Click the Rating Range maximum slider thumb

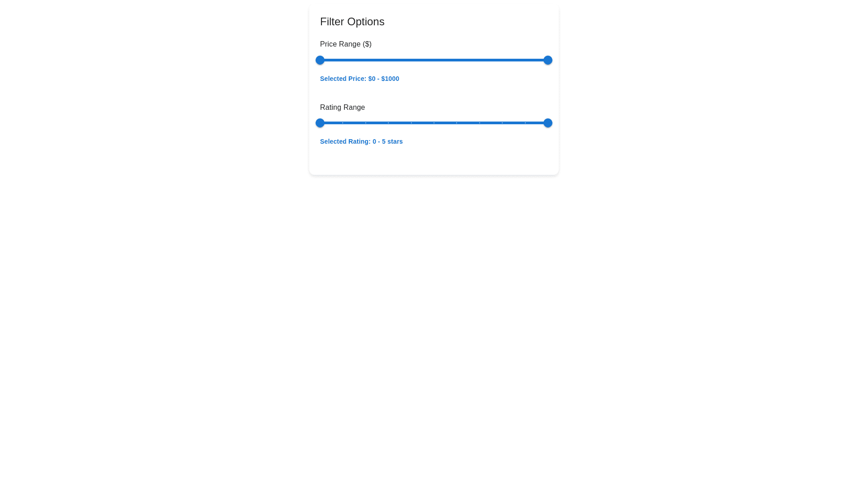click(547, 123)
